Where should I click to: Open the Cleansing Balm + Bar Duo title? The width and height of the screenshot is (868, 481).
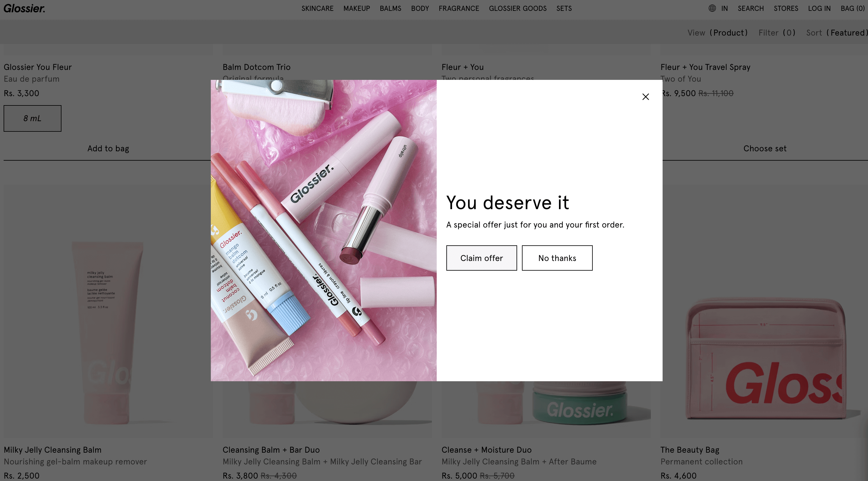pyautogui.click(x=271, y=450)
